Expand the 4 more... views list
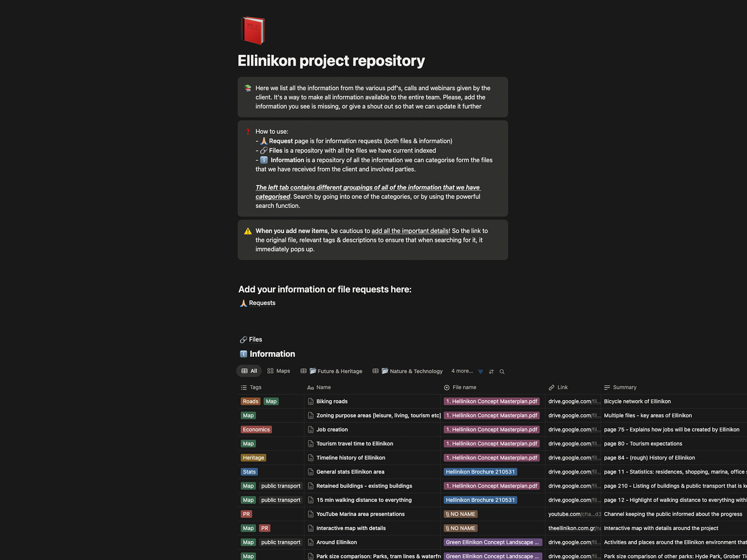747x560 pixels. [461, 371]
